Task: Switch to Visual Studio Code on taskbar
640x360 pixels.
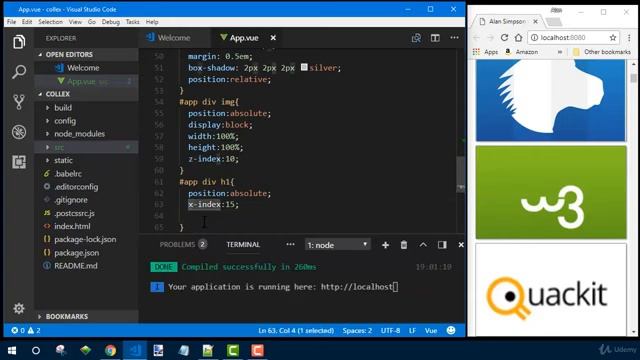Action: pos(135,351)
